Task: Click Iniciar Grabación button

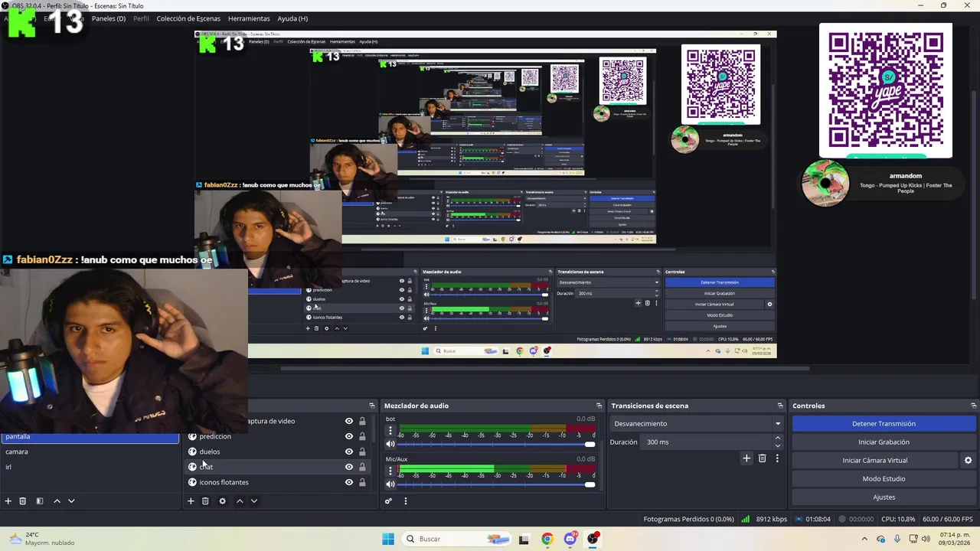Action: [884, 442]
